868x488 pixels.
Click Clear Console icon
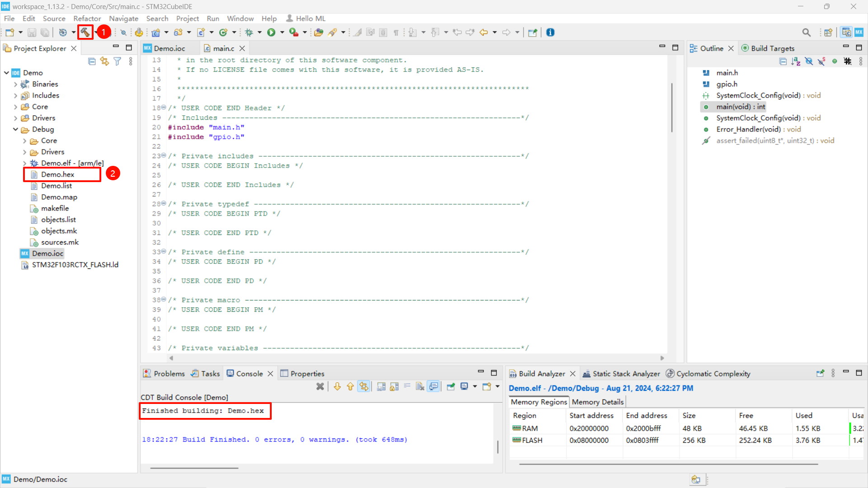pyautogui.click(x=420, y=386)
